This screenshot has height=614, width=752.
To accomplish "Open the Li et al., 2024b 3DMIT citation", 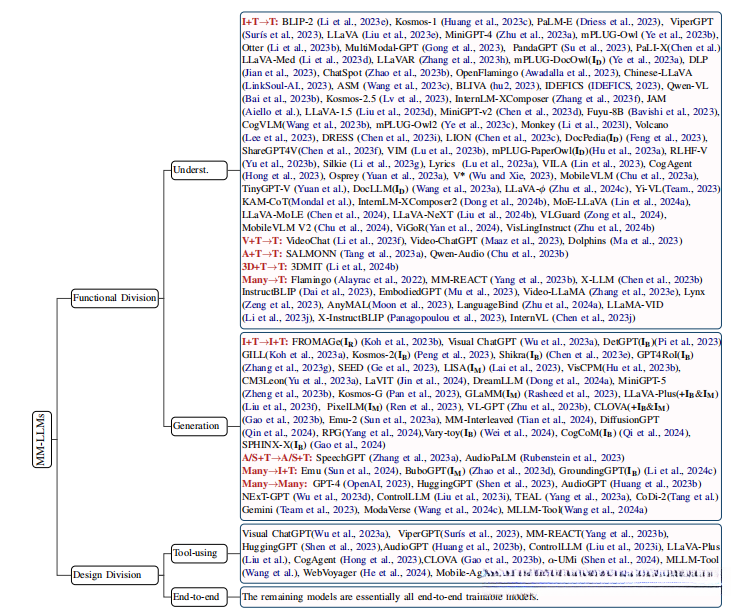I will tap(362, 267).
